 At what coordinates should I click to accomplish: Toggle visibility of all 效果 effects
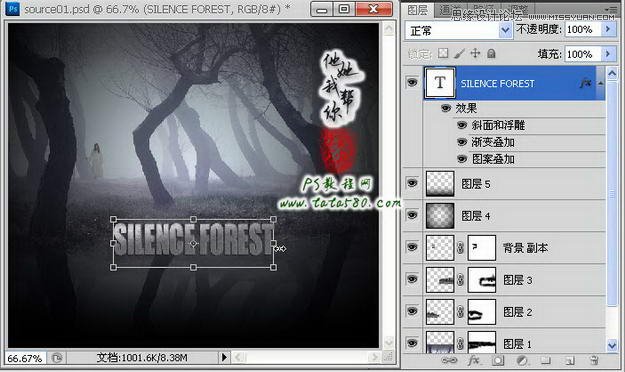(446, 108)
